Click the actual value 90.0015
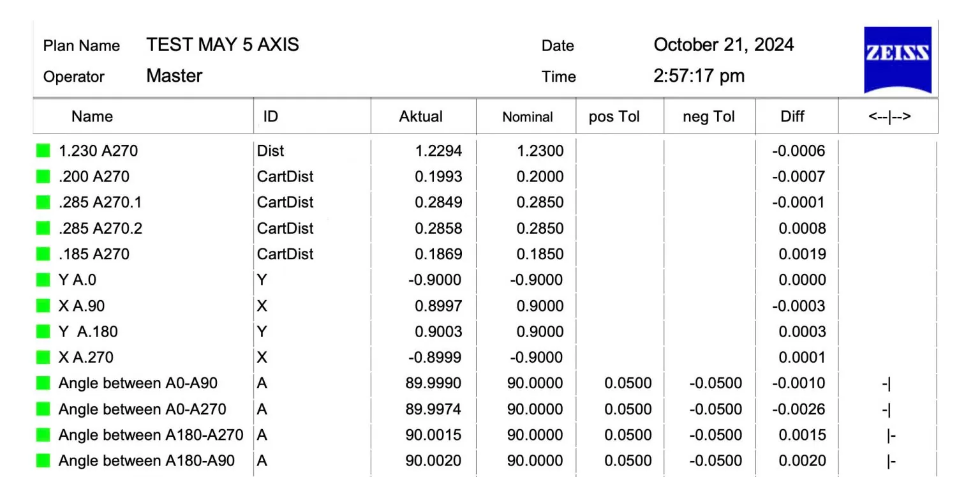The image size is (980, 477). click(x=433, y=435)
